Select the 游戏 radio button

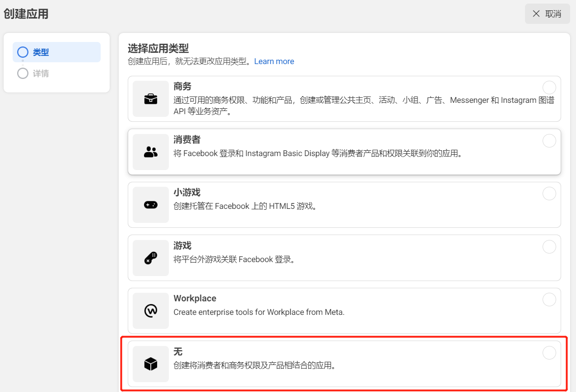549,247
